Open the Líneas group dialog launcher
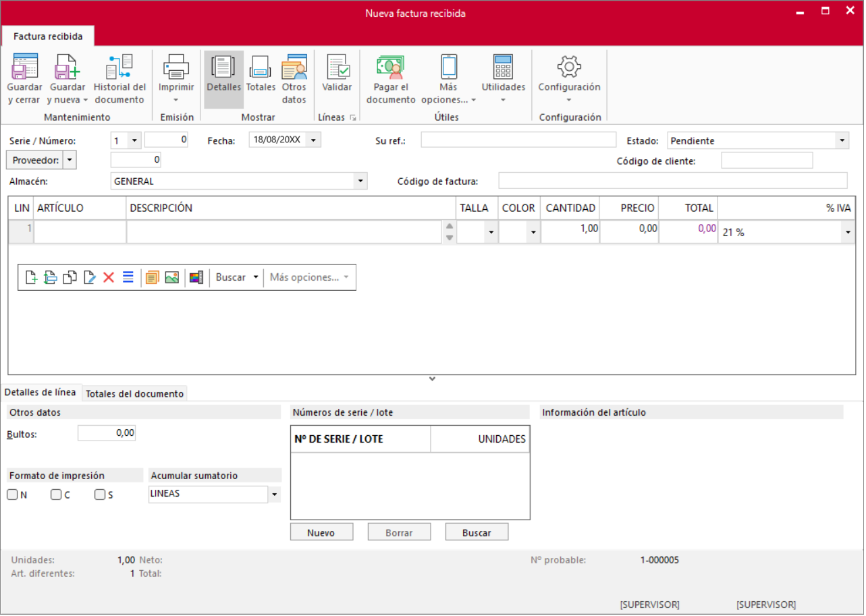Screen dimensions: 866x616 [x=353, y=117]
